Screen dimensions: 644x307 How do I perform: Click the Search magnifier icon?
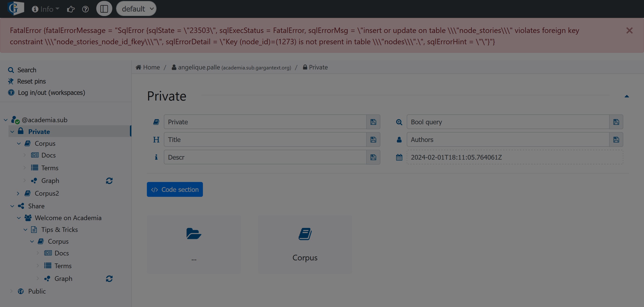point(11,70)
